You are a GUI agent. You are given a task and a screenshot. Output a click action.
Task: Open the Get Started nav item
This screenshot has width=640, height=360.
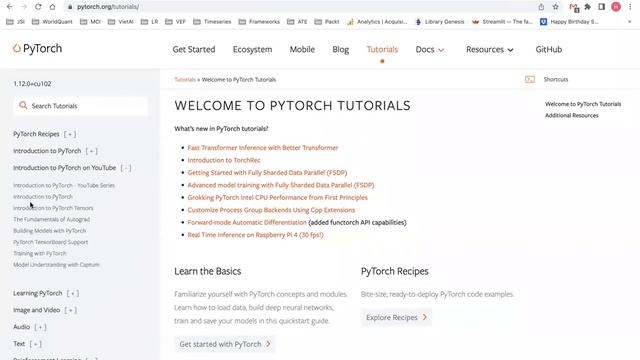click(194, 49)
